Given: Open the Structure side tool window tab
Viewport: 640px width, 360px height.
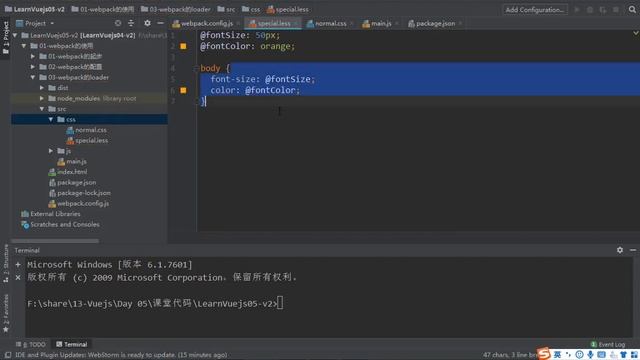Looking at the screenshot, I should coord(5,263).
